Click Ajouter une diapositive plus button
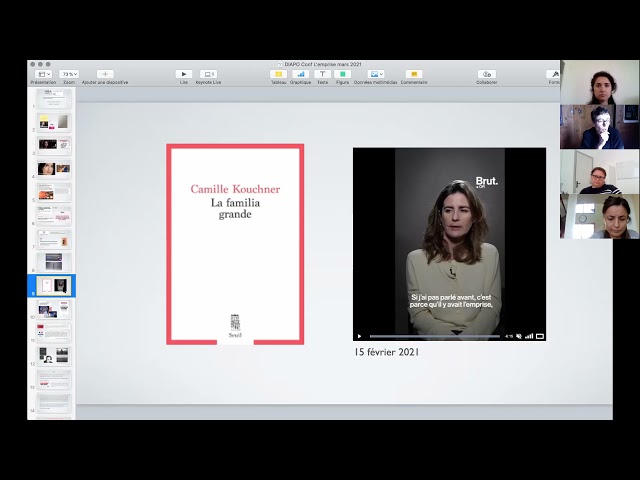The height and width of the screenshot is (480, 640). point(105,74)
